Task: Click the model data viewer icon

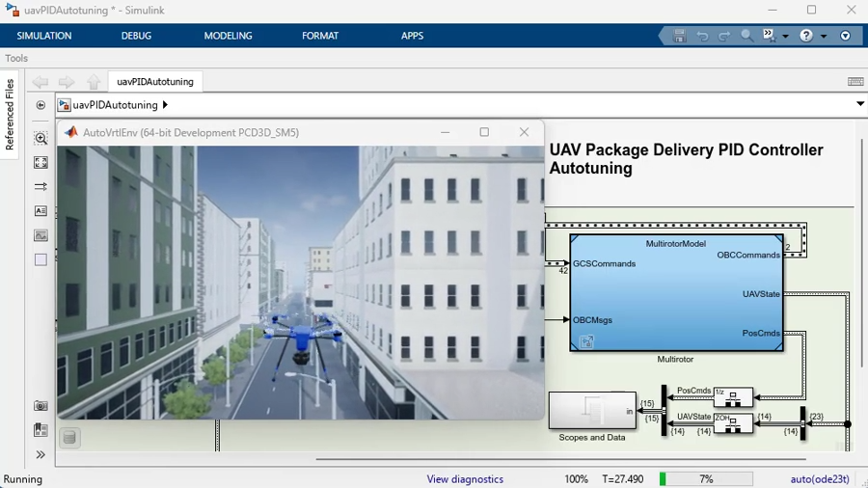Action: pyautogui.click(x=41, y=430)
